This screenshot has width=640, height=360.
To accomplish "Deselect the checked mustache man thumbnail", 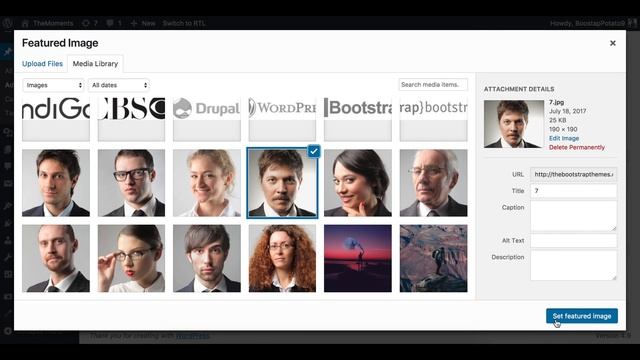I will 313,151.
